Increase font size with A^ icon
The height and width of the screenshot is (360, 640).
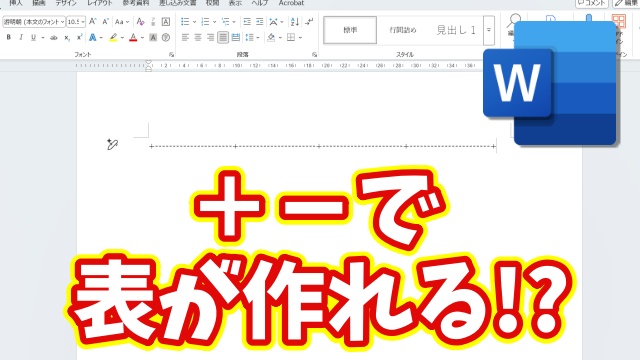(93, 21)
